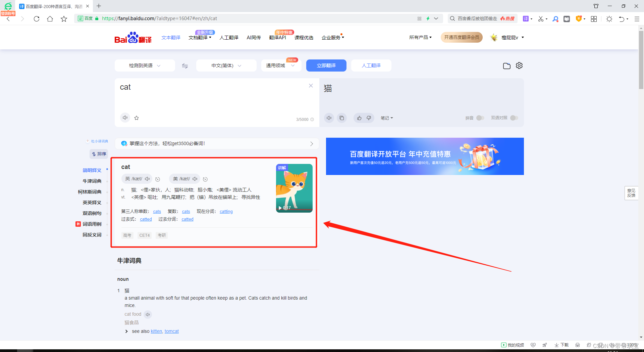Jump to 双语例句 in sidebar
Viewport: 644px width, 352px height.
(92, 213)
